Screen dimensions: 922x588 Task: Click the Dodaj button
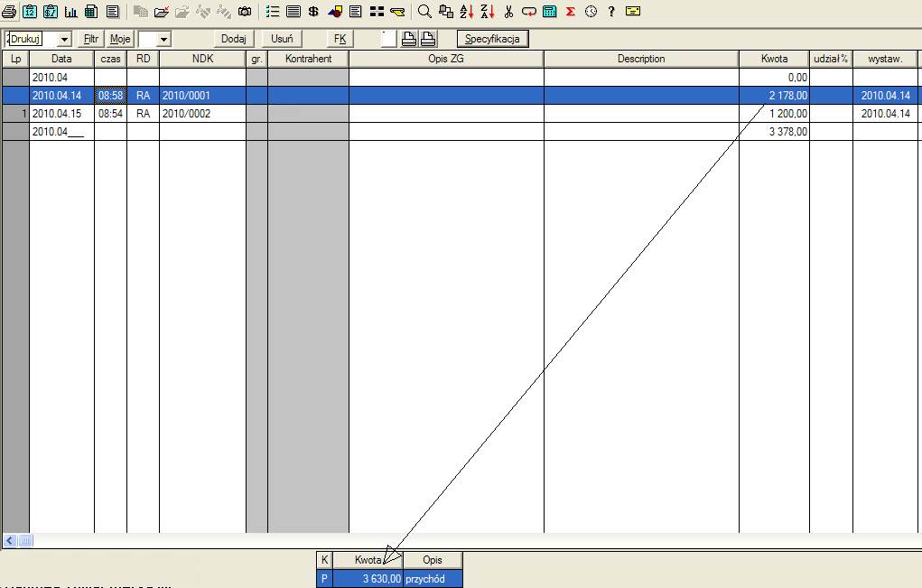click(233, 39)
